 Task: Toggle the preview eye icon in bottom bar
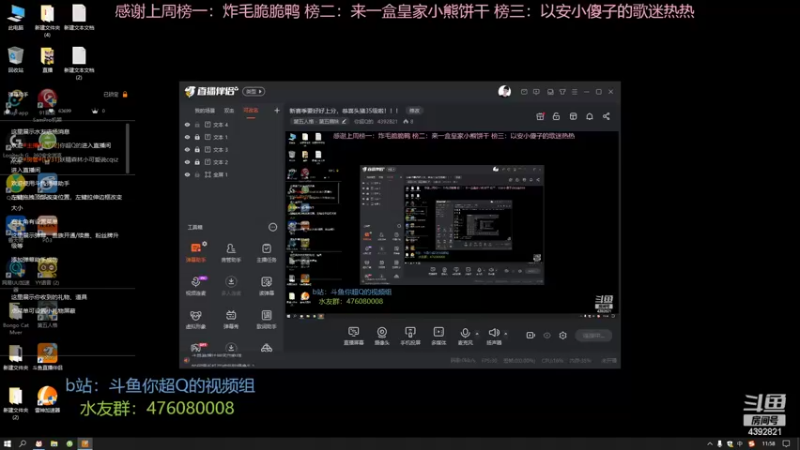click(546, 335)
